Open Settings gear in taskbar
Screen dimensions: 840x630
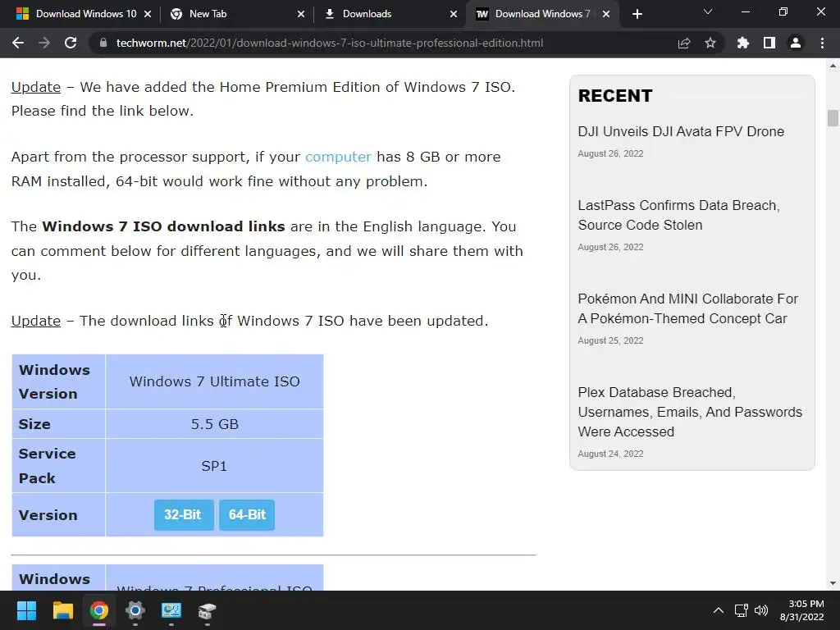pos(135,610)
